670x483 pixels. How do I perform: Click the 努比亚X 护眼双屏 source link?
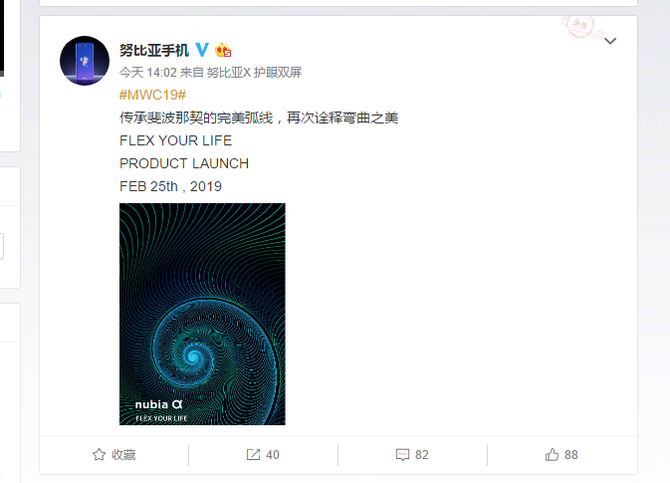coord(254,73)
